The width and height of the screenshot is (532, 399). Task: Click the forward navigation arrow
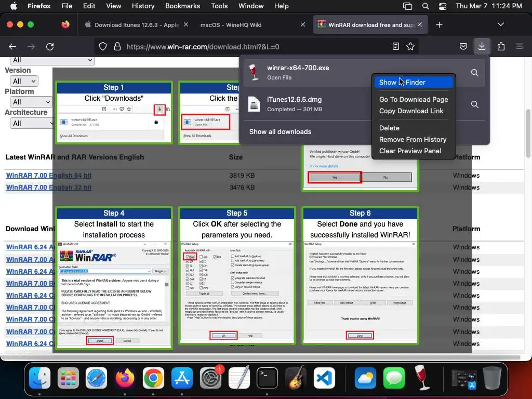coord(31,46)
